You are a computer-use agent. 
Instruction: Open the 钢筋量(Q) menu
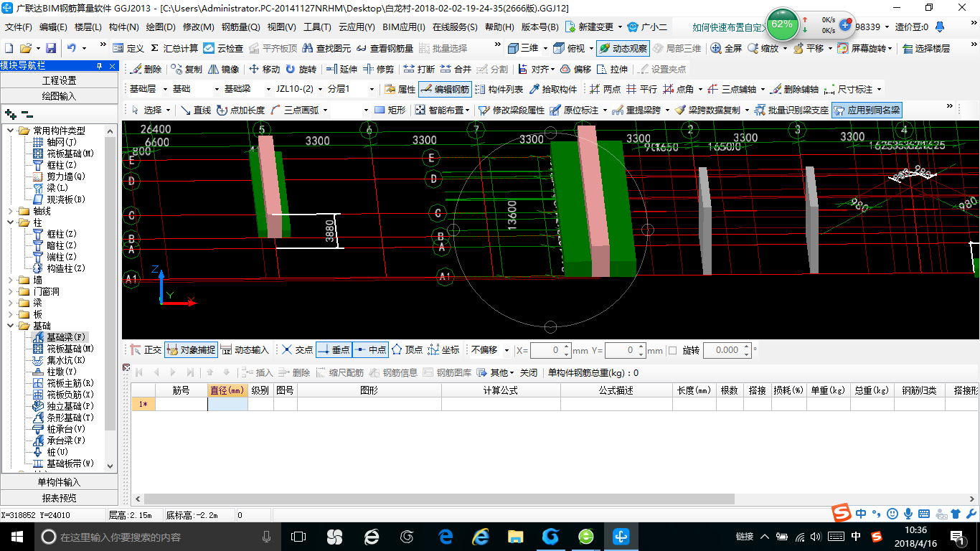240,27
